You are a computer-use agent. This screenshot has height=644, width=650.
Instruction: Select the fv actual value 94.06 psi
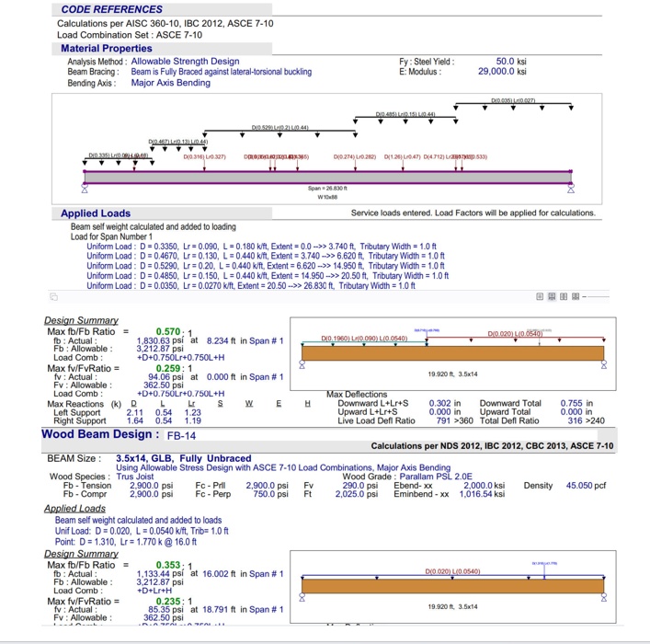click(x=165, y=377)
